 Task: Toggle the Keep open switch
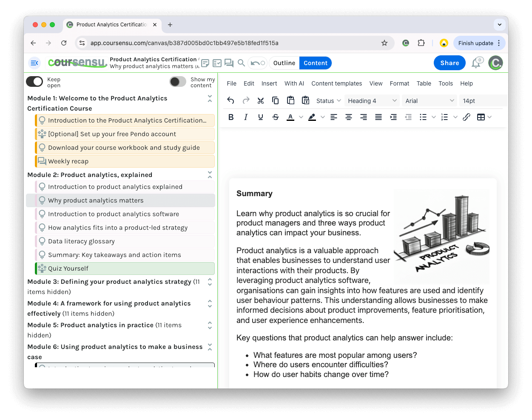pos(34,81)
